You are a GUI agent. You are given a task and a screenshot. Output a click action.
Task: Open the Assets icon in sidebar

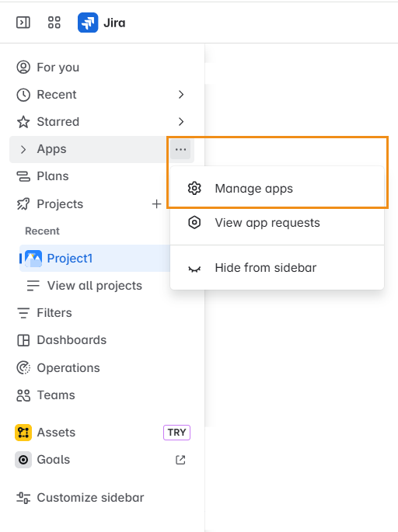click(x=23, y=433)
